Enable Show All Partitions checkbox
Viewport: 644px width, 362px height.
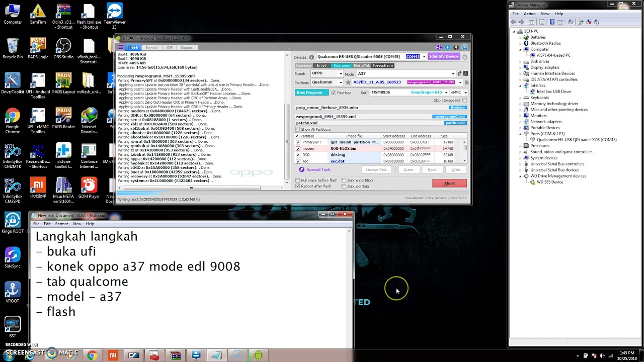[x=297, y=129]
